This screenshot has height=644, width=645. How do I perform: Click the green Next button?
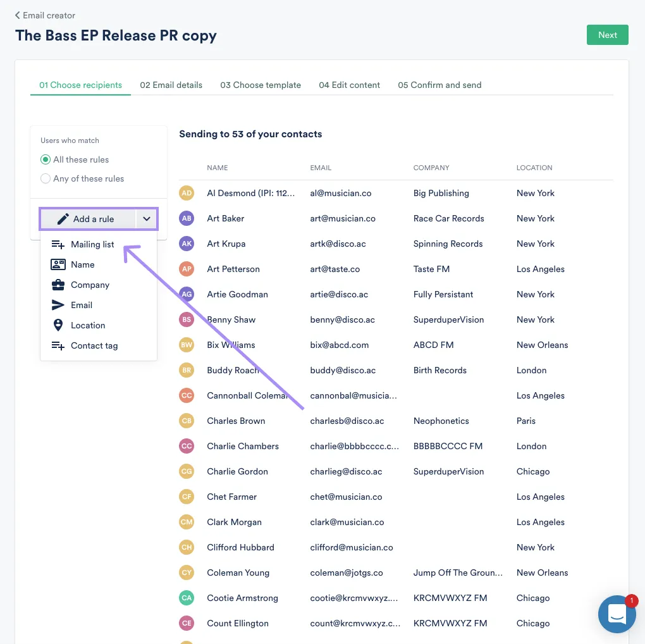tap(607, 35)
